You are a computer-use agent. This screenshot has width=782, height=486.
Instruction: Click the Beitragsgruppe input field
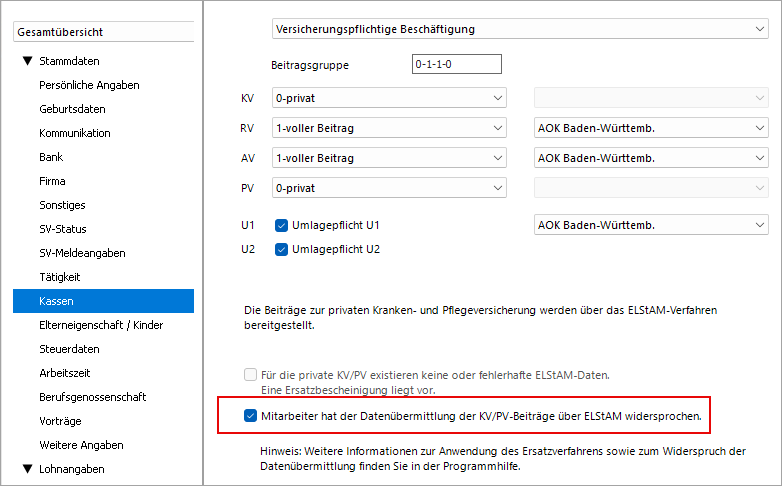(456, 65)
